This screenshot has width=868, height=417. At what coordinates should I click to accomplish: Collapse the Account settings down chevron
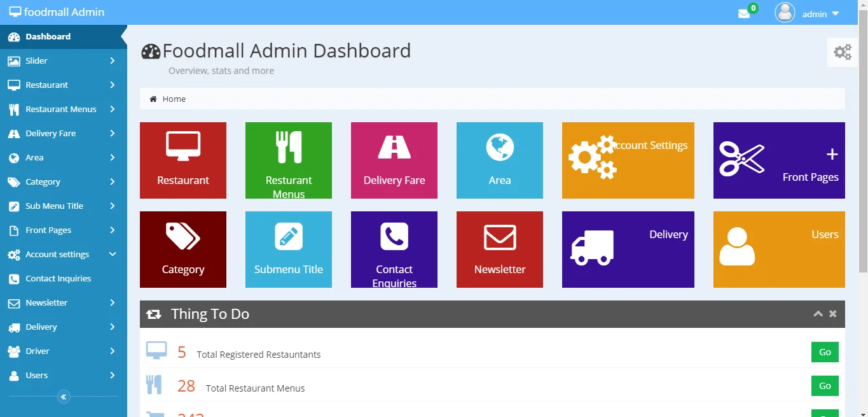click(x=113, y=254)
